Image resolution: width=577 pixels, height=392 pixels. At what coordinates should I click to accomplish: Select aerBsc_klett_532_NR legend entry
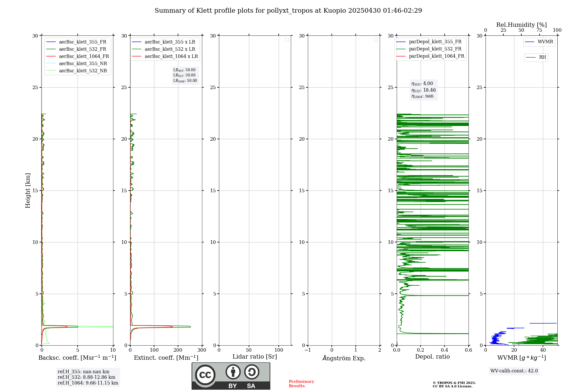click(77, 71)
